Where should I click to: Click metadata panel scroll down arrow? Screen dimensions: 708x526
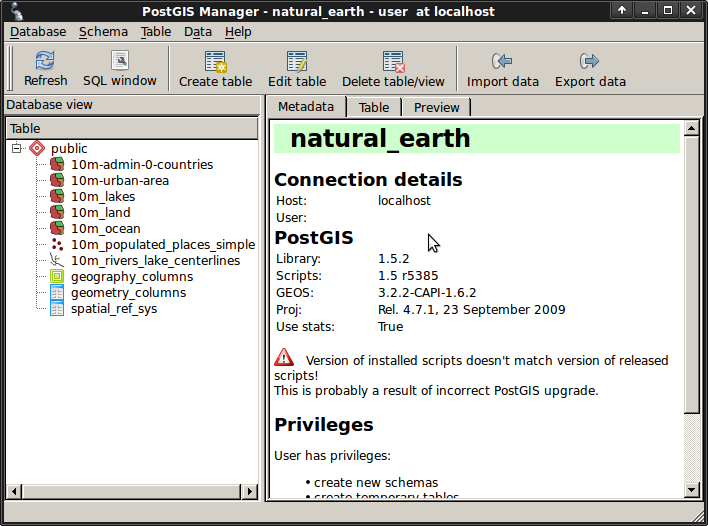(x=691, y=489)
